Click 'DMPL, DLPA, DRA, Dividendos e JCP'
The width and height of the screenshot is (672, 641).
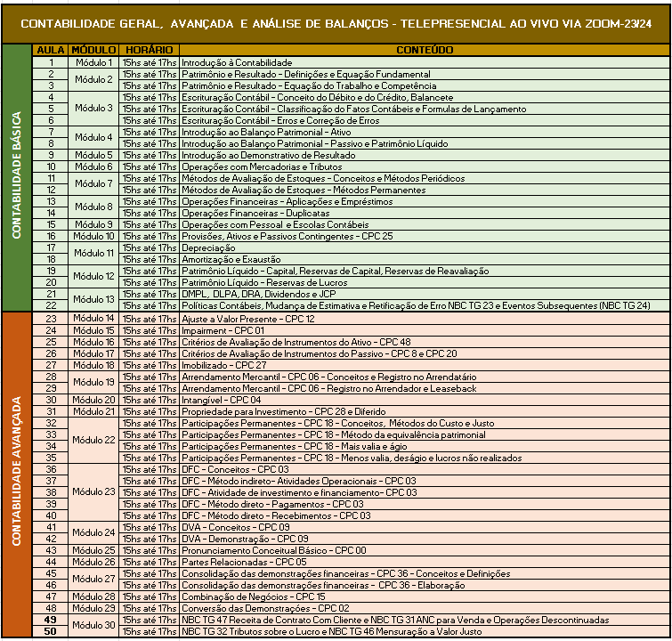tap(425, 294)
